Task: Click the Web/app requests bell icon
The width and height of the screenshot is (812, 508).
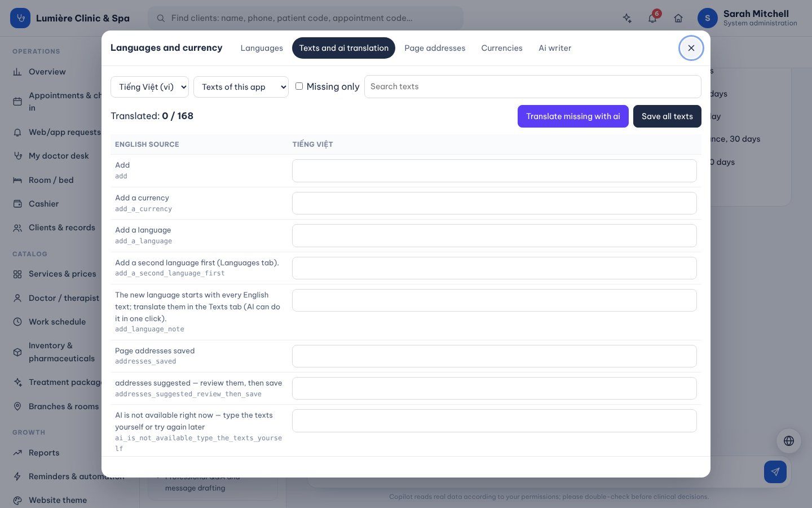Action: 17,132
